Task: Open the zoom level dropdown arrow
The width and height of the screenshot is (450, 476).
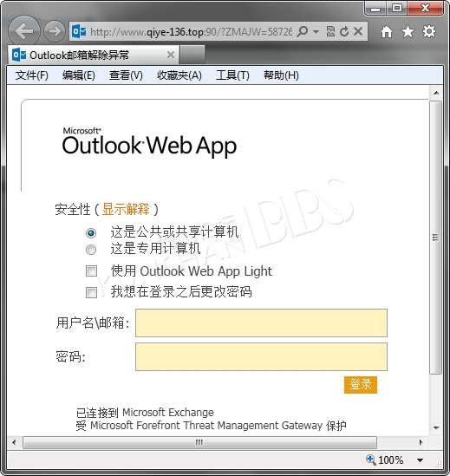Action: tap(420, 460)
